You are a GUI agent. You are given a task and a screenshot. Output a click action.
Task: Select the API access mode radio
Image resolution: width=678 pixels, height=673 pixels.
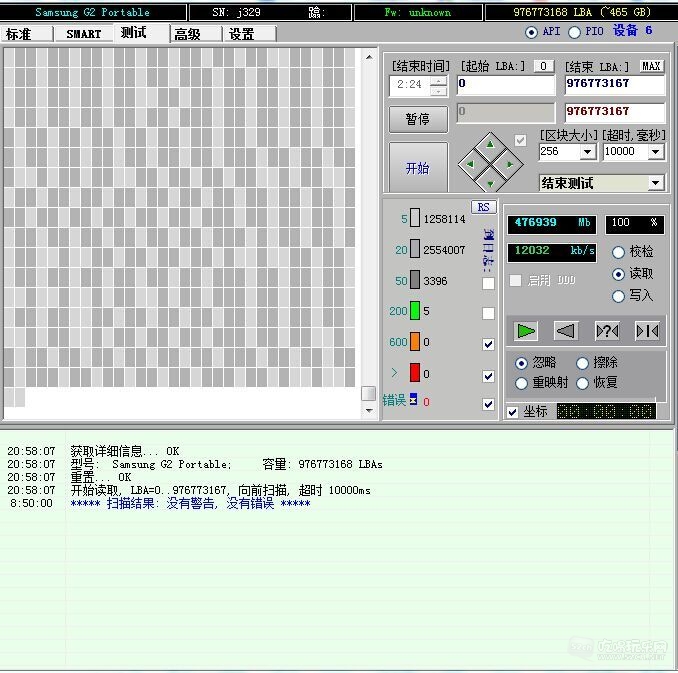(531, 32)
